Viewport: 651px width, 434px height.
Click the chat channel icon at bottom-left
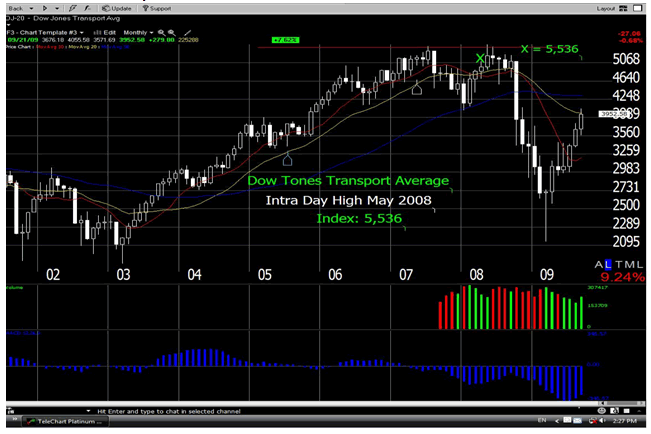11,411
